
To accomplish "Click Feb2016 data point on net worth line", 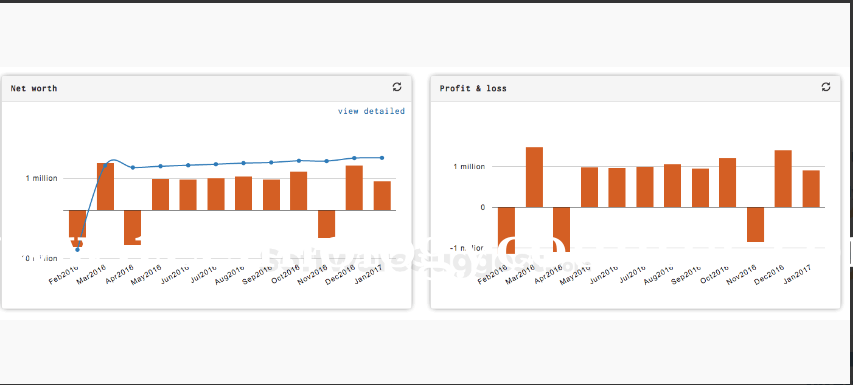I will [x=77, y=250].
